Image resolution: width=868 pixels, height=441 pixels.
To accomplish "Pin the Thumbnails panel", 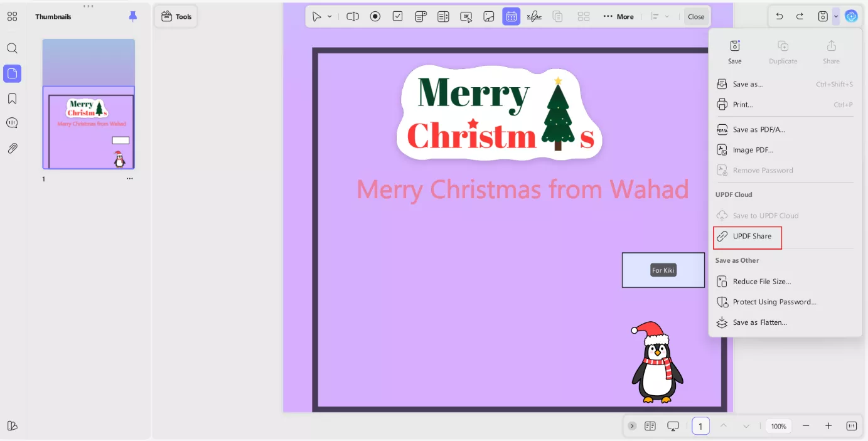I will [132, 16].
